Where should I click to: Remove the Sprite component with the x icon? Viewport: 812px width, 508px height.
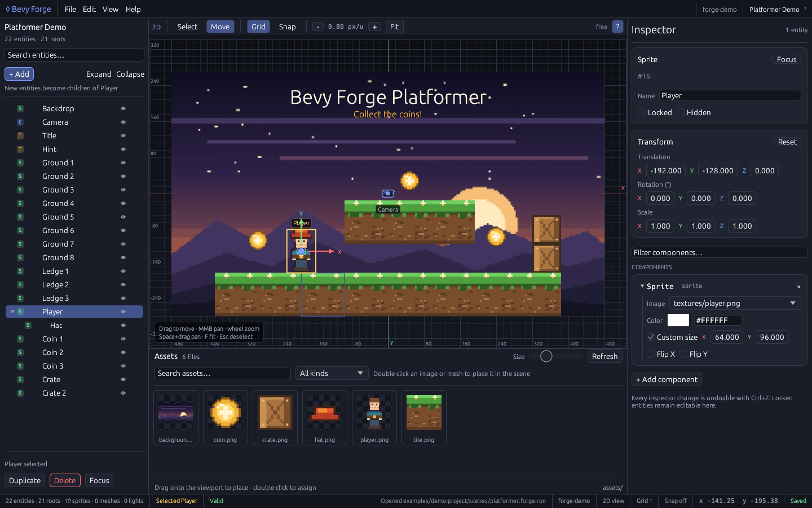(798, 287)
